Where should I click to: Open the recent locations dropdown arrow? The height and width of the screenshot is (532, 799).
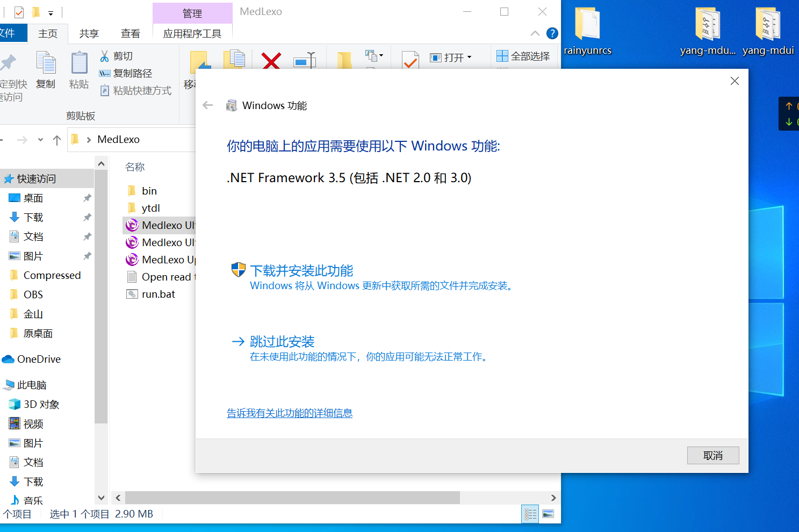pyautogui.click(x=40, y=140)
